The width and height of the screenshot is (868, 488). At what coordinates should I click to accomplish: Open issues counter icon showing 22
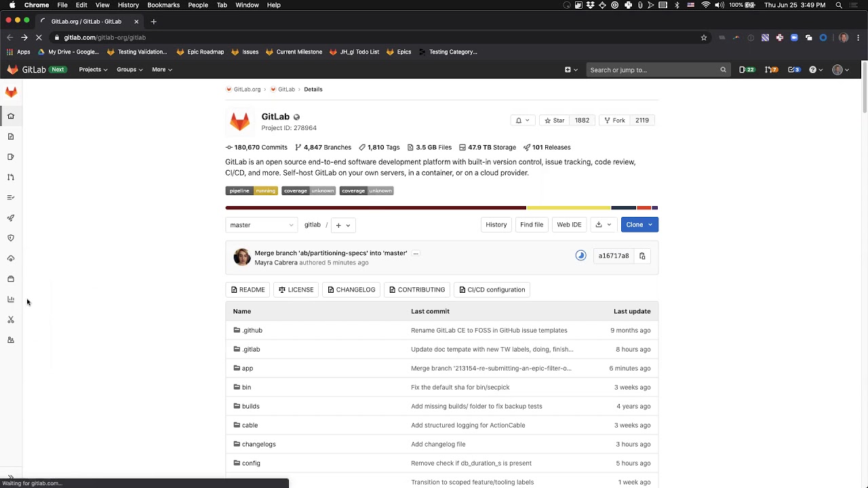click(x=747, y=69)
